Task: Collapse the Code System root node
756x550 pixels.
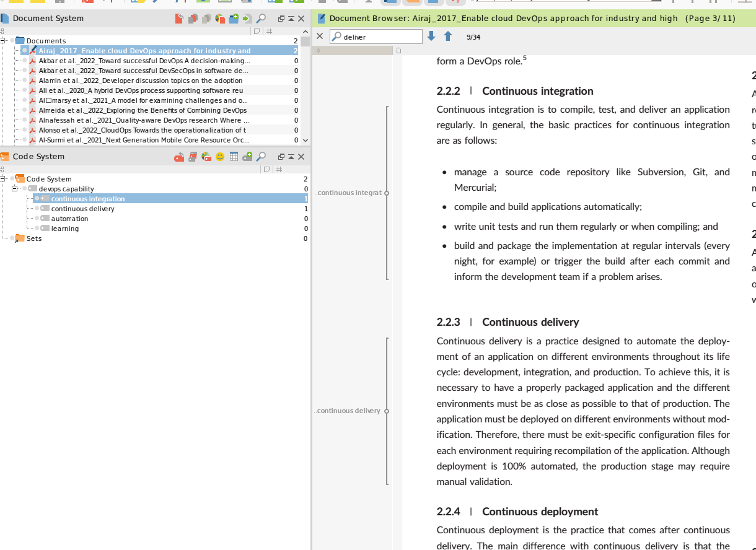Action: pos(2,179)
